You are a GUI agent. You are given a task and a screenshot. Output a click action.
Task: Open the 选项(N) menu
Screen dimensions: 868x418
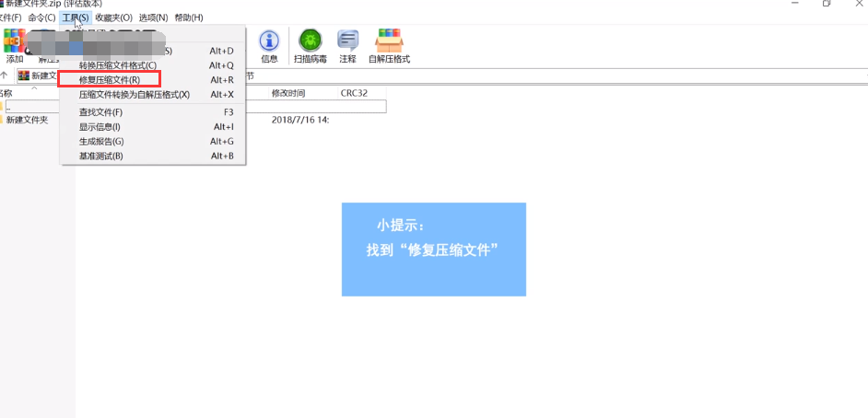153,17
